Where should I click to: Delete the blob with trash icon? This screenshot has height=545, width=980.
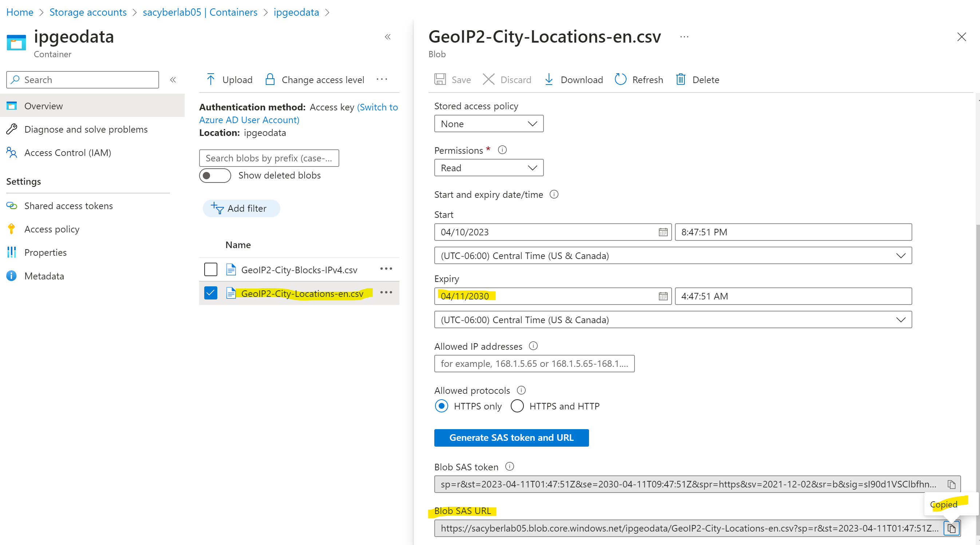pyautogui.click(x=680, y=79)
